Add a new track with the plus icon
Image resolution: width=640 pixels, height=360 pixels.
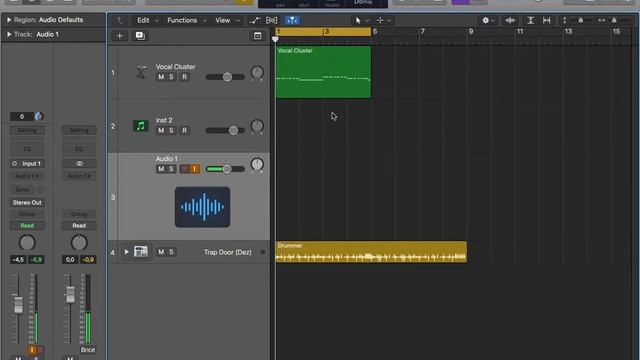coord(120,36)
